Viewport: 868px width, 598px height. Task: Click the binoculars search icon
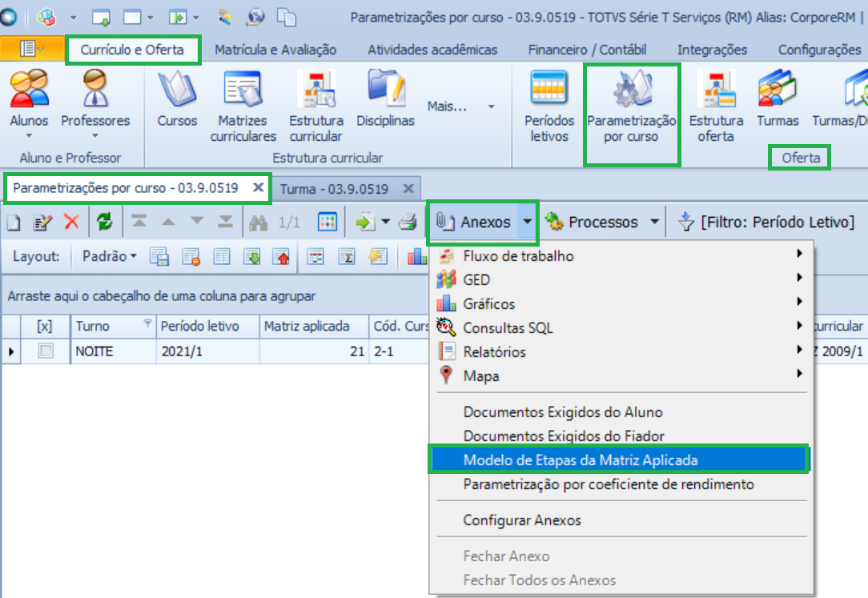coord(259,223)
